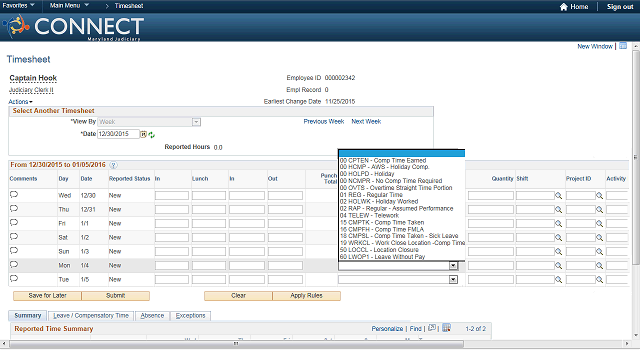The height and width of the screenshot is (360, 640).
Task: Click Shift lookup magnifier in Wed row
Action: pyautogui.click(x=558, y=196)
